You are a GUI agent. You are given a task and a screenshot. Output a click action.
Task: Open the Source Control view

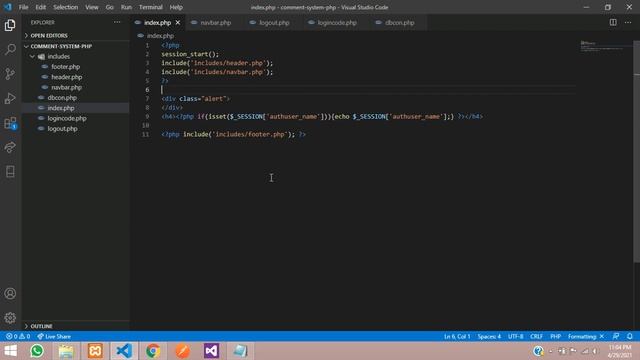pyautogui.click(x=10, y=74)
